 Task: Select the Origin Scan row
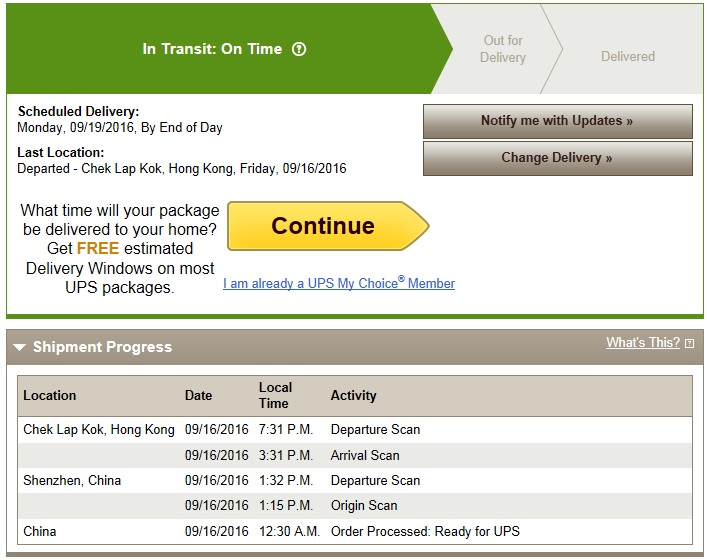click(x=355, y=506)
